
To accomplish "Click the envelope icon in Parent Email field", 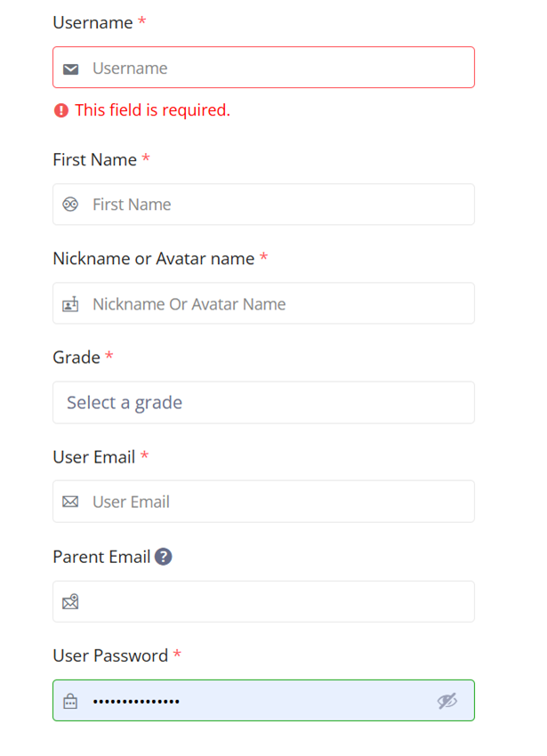I will pyautogui.click(x=71, y=602).
